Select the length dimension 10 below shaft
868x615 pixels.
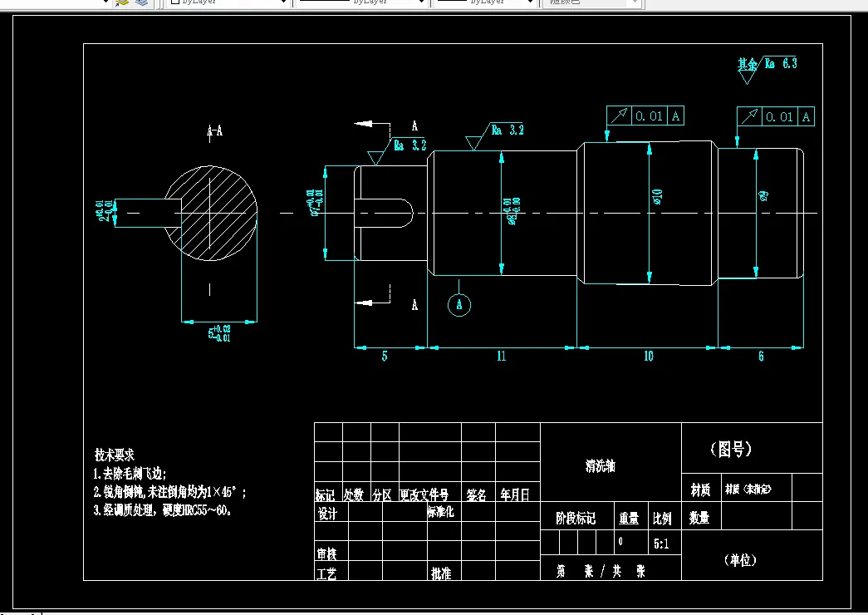[x=649, y=357]
